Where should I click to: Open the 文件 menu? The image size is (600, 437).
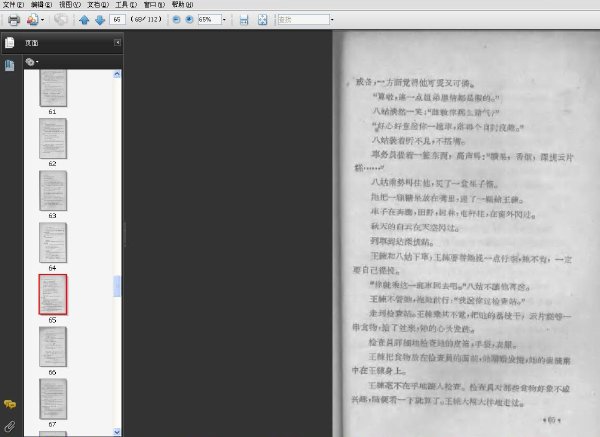pyautogui.click(x=13, y=5)
